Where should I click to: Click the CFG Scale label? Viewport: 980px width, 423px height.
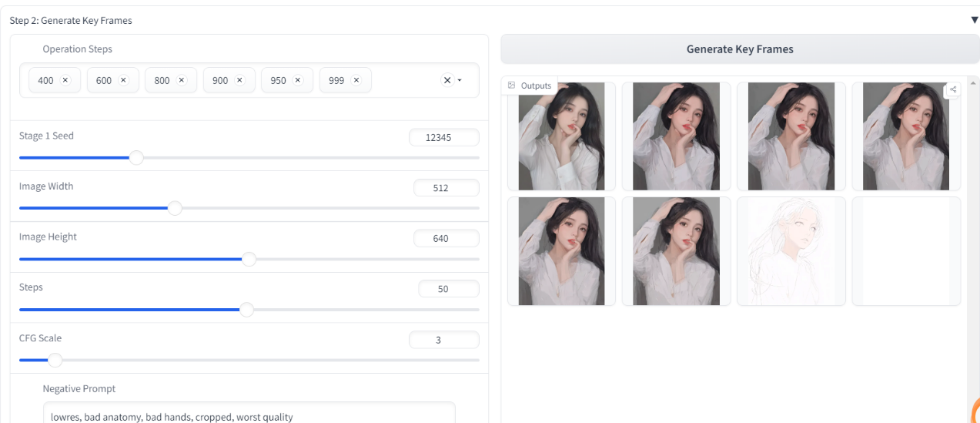(40, 338)
